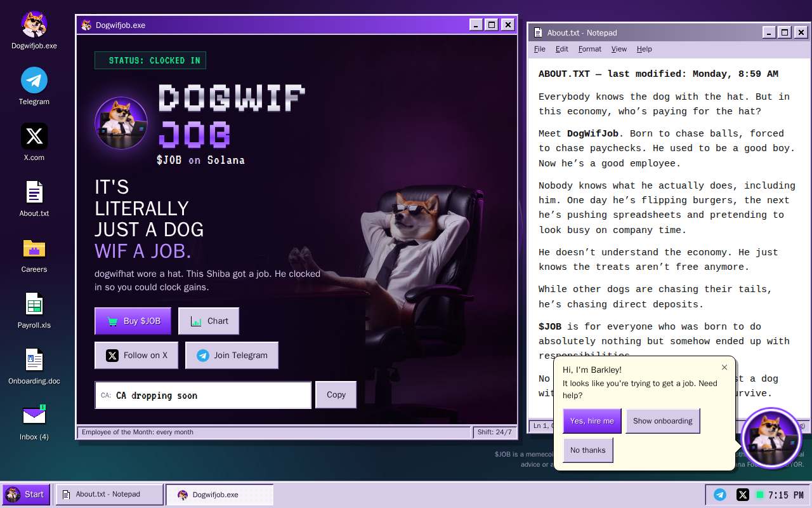Click the Shift: 24/7 status bar entry
The image size is (812, 508).
click(494, 432)
